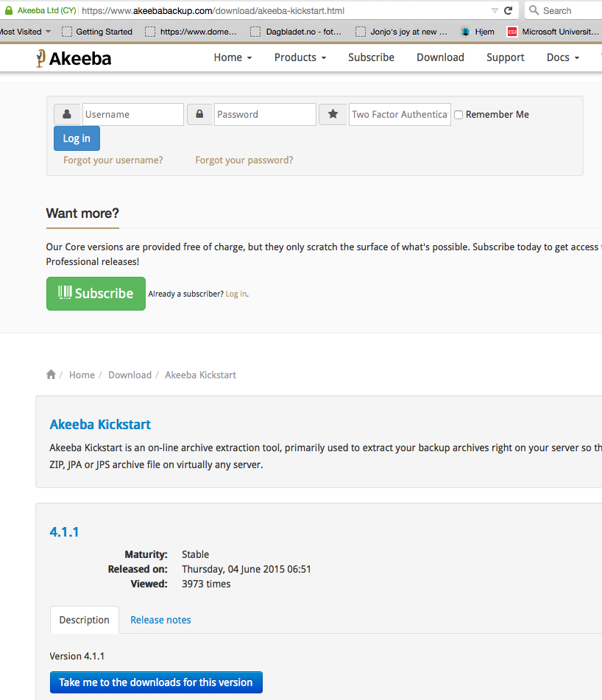The width and height of the screenshot is (602, 700).
Task: Click the Two Factor Authentication field
Action: [400, 114]
